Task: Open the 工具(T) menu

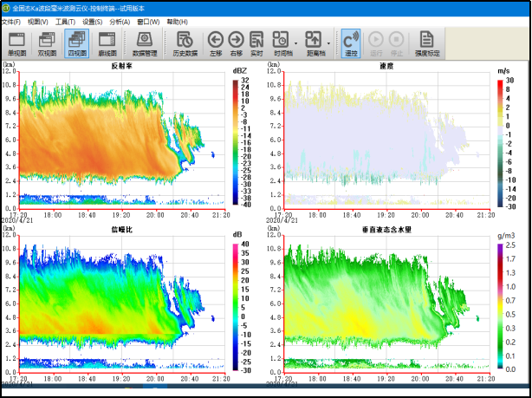Action: 65,22
